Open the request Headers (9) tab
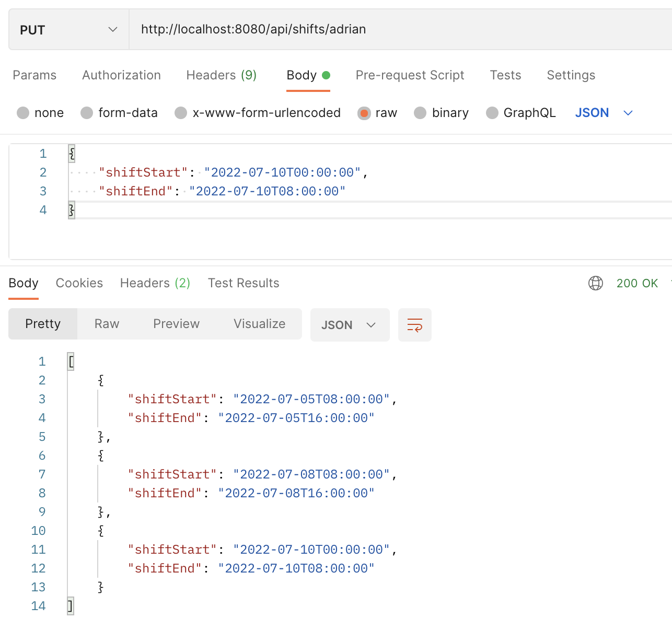The image size is (672, 631). [222, 75]
